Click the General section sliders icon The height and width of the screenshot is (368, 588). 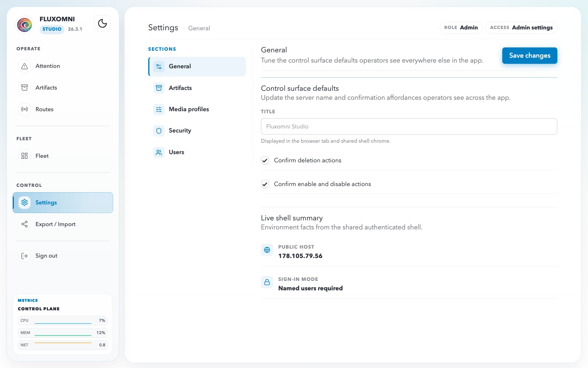159,67
